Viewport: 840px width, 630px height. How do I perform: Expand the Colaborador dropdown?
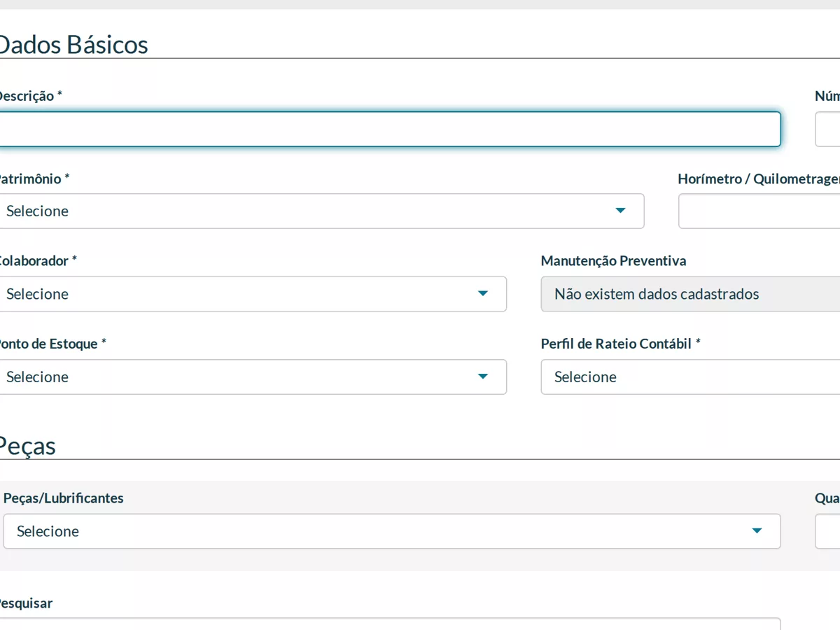point(252,294)
